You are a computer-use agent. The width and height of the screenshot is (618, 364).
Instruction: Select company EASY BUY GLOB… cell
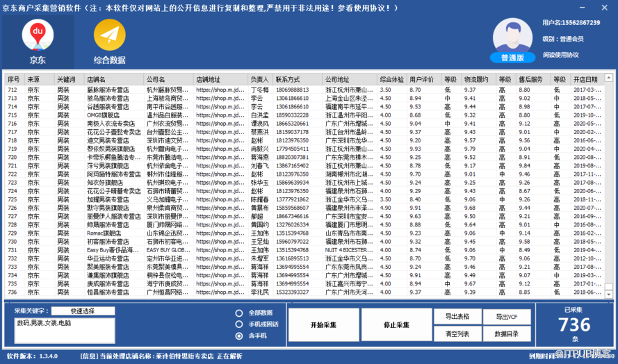168,250
